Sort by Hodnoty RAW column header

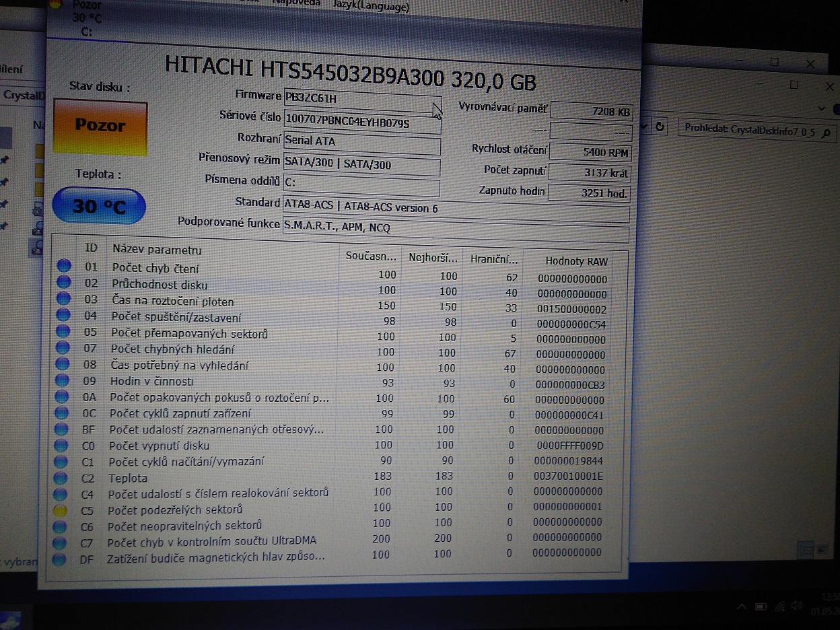[576, 261]
